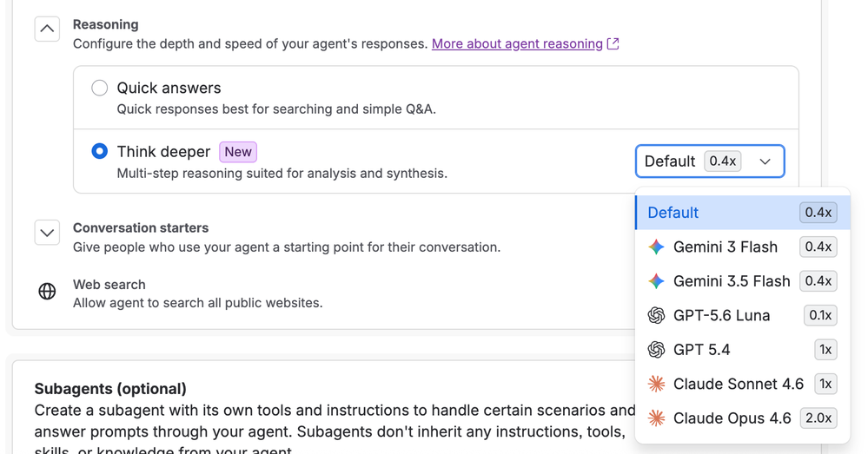Click the New badge next to Think deeper

[238, 152]
